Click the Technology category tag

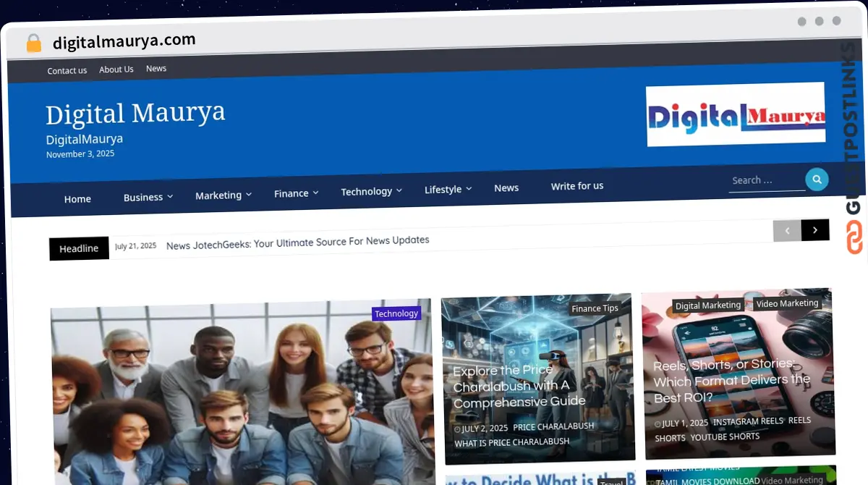coord(396,313)
